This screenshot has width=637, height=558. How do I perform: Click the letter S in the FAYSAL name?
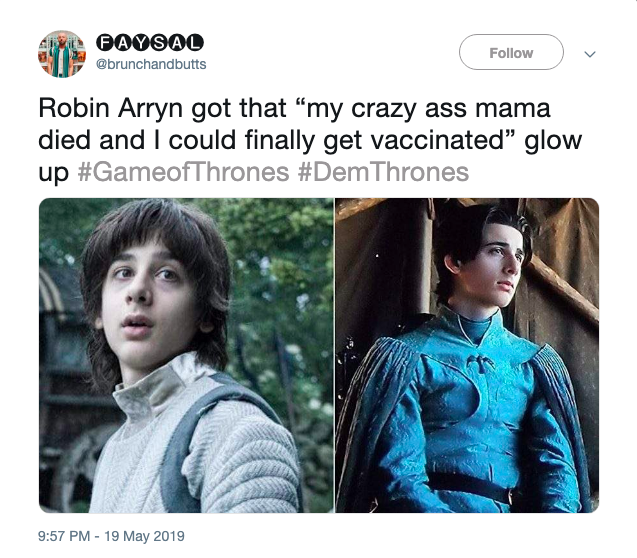(159, 43)
